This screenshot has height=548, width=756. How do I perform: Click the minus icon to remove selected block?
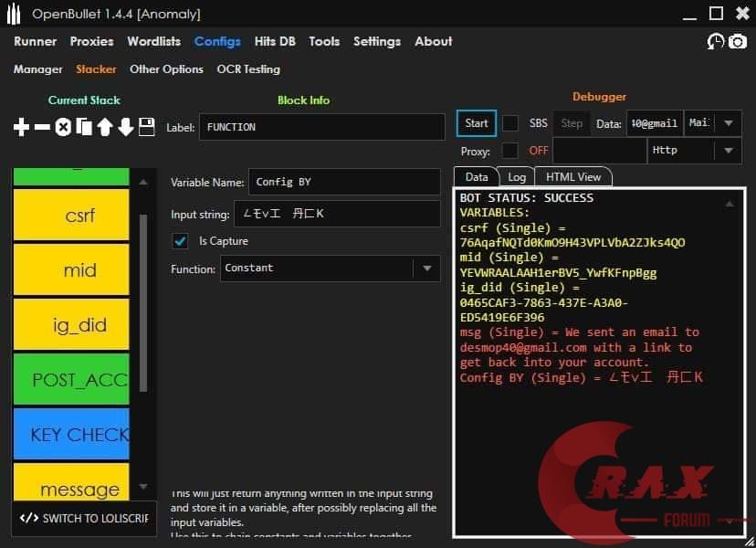[x=42, y=128]
